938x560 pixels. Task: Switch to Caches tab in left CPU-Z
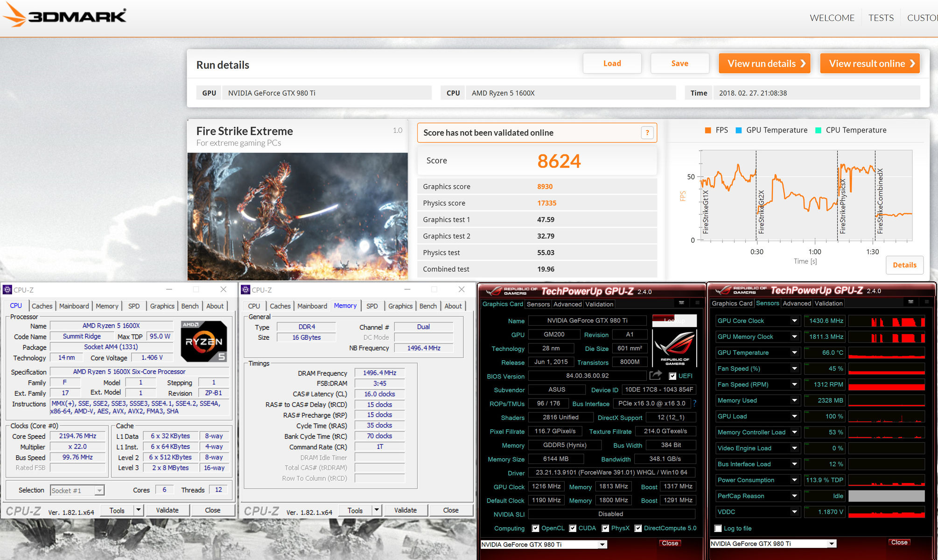pyautogui.click(x=42, y=306)
